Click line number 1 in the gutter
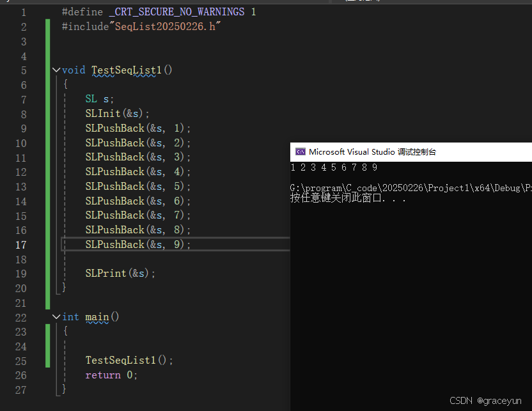This screenshot has width=532, height=411. (x=24, y=13)
